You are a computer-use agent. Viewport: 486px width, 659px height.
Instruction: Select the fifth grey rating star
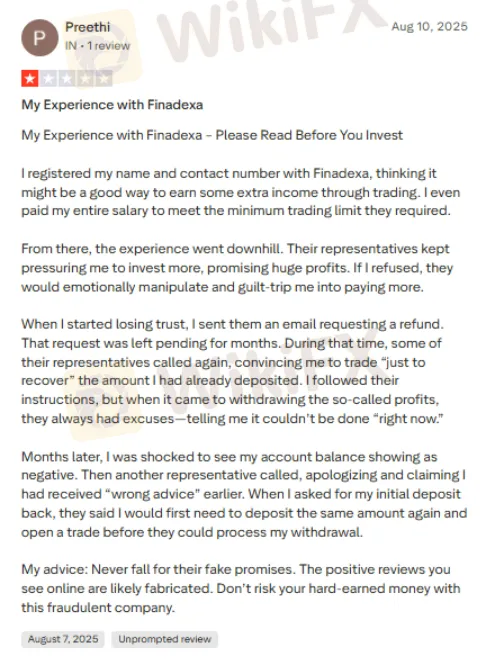(104, 79)
